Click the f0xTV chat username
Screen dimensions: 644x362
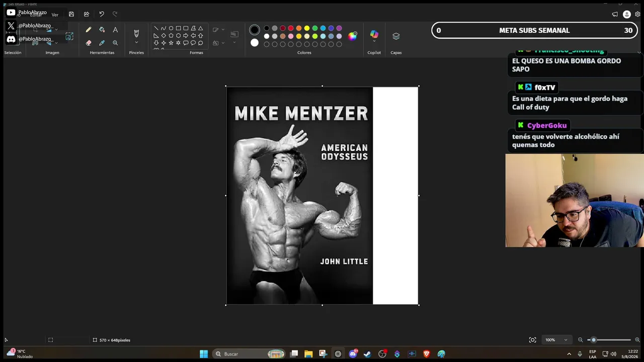click(x=545, y=87)
